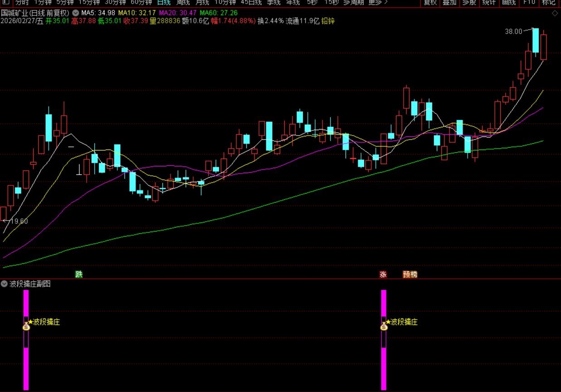Open the 画线 drawing tools

tap(508, 2)
